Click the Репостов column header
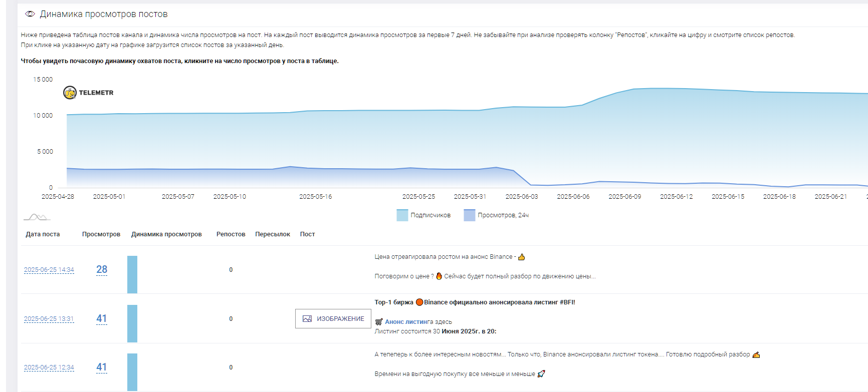 [231, 234]
